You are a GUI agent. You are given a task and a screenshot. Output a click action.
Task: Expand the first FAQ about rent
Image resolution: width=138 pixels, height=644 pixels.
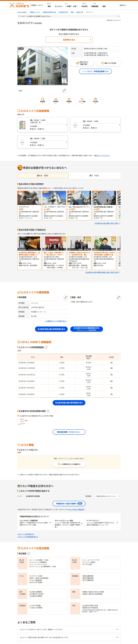69,630
